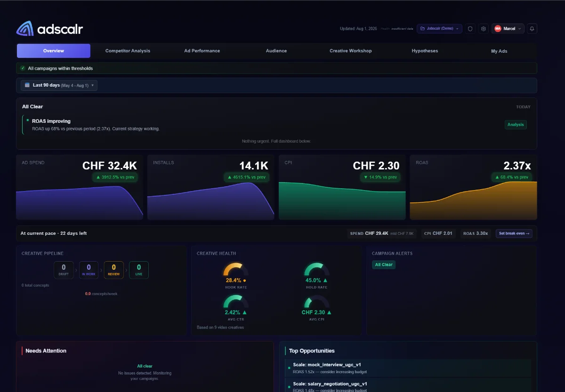The width and height of the screenshot is (565, 392).
Task: Toggle the 'All campaigns within thresholds' checkmark
Action: click(x=23, y=68)
